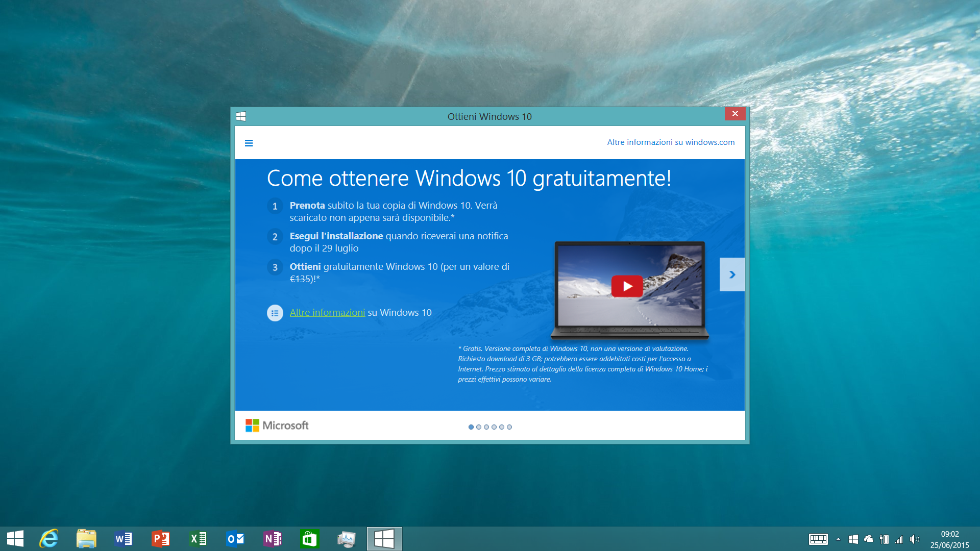Click the Microsoft logo in footer
Image resolution: width=980 pixels, height=551 pixels.
[277, 425]
